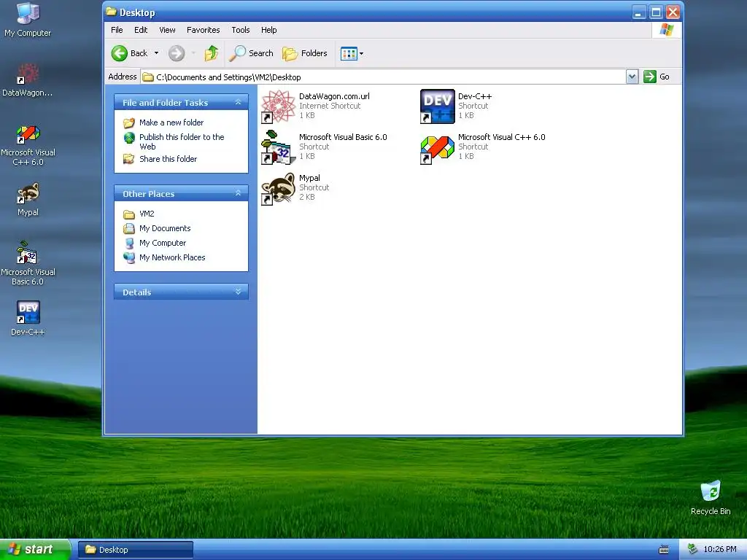Open the Views dropdown arrow
The width and height of the screenshot is (747, 560).
pos(361,54)
